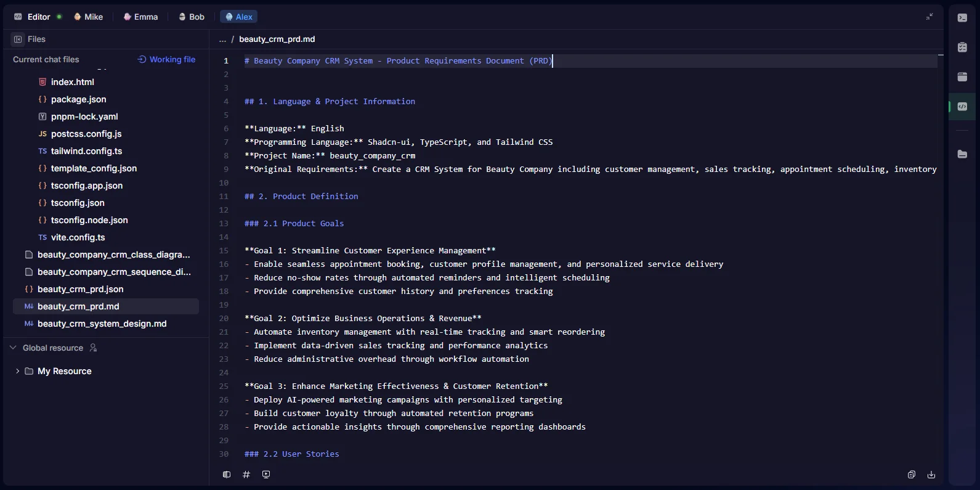This screenshot has width=980, height=490.
Task: Click the hash symbol icon in bottom toolbar
Action: click(x=246, y=475)
